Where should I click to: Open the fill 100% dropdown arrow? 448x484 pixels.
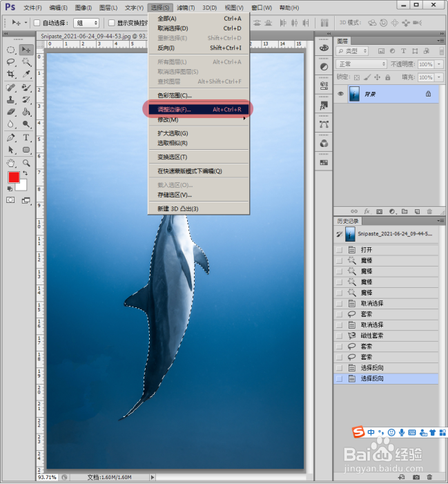[439, 77]
